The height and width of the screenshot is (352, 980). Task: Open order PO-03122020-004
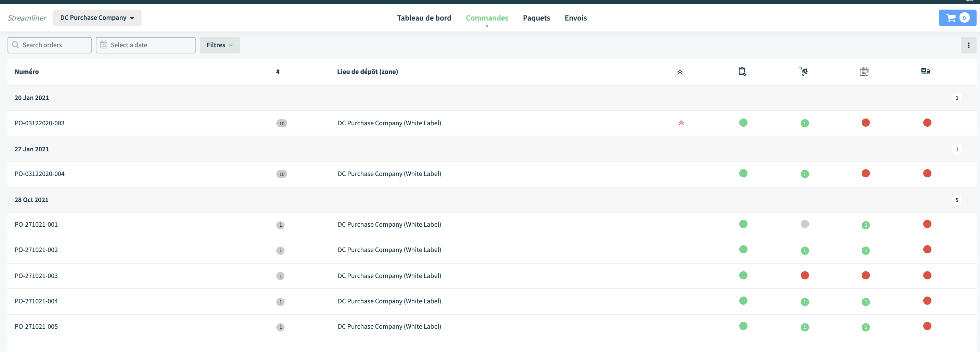click(40, 174)
